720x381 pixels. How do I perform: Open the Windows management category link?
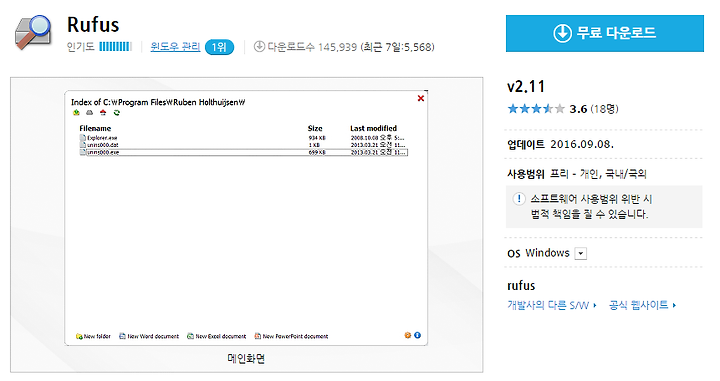(175, 47)
